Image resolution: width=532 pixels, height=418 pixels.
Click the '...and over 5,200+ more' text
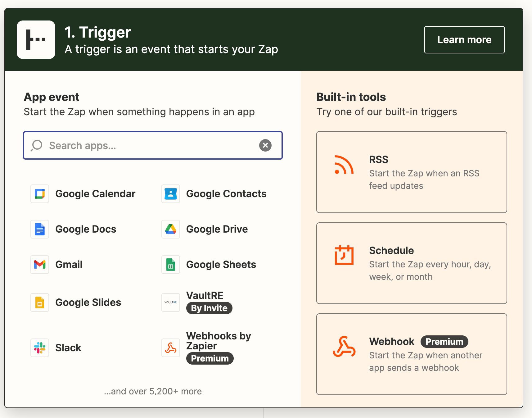pos(153,391)
